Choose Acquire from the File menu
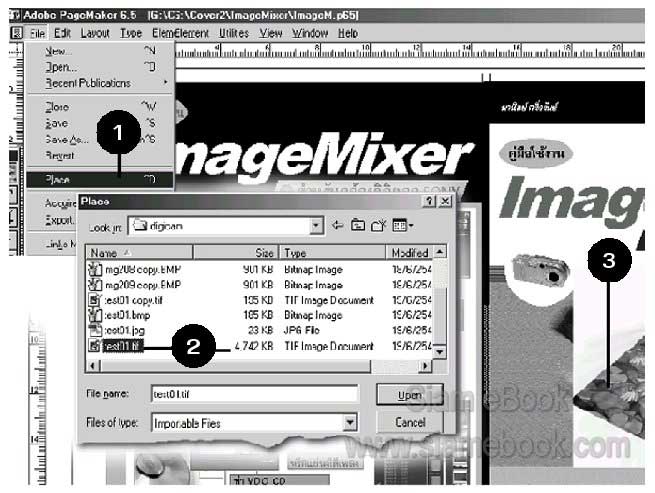Screen dimensions: 655x493 tap(61, 203)
